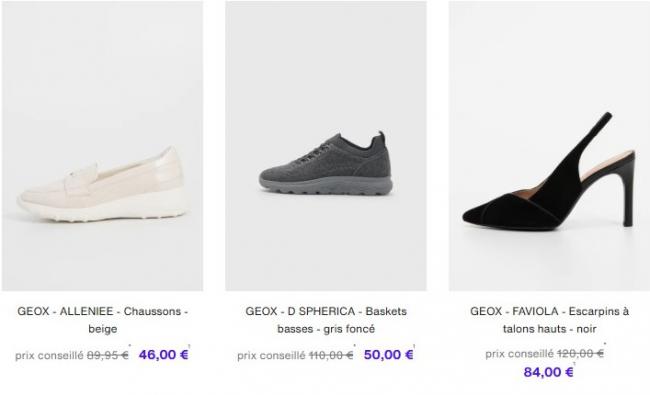This screenshot has width=650, height=395.
Task: Open the black FAVIOLA high heel image
Action: tap(549, 146)
